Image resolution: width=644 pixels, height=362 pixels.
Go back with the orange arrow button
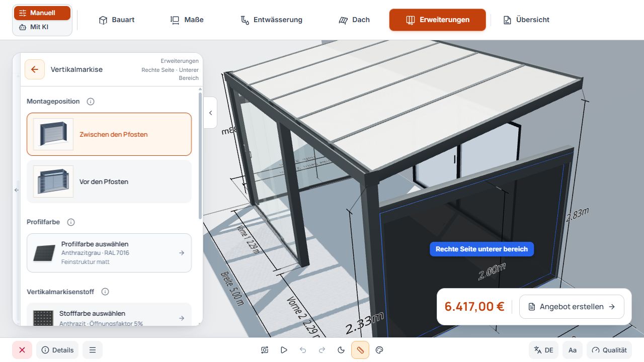35,69
